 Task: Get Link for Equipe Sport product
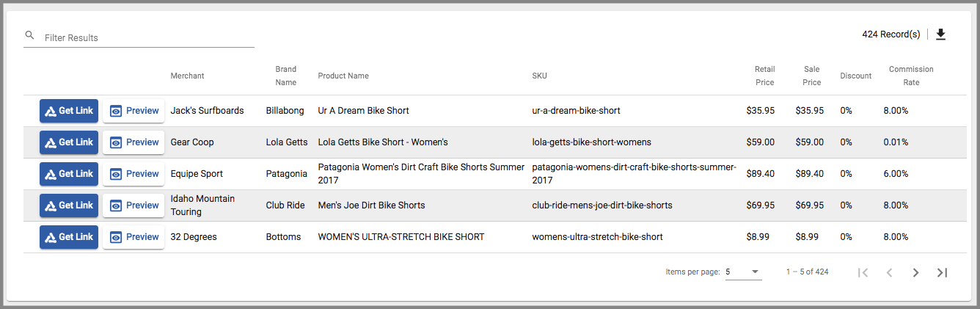click(x=69, y=174)
